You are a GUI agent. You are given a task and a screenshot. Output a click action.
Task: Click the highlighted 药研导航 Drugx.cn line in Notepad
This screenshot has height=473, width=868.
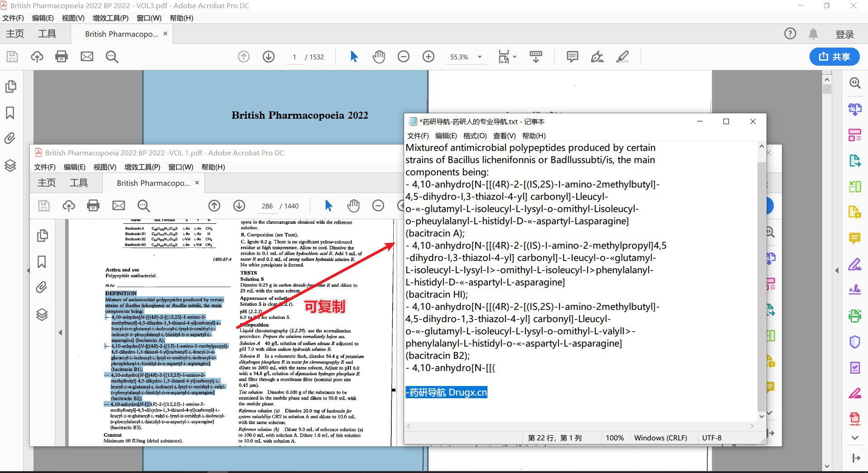(446, 392)
